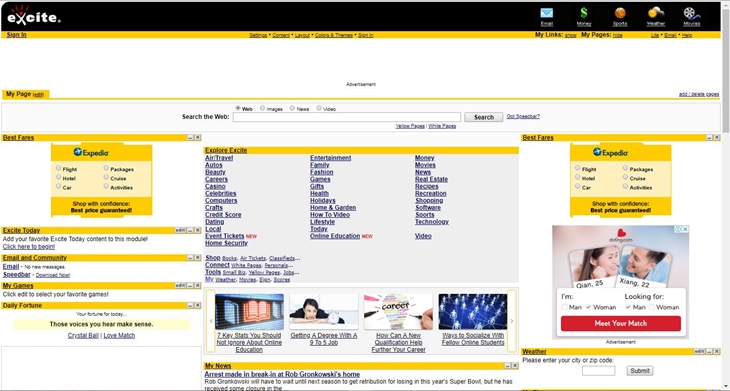Viewport: 730px width, 391px height.
Task: Show next articles with carousel right arrow
Action: (512, 321)
